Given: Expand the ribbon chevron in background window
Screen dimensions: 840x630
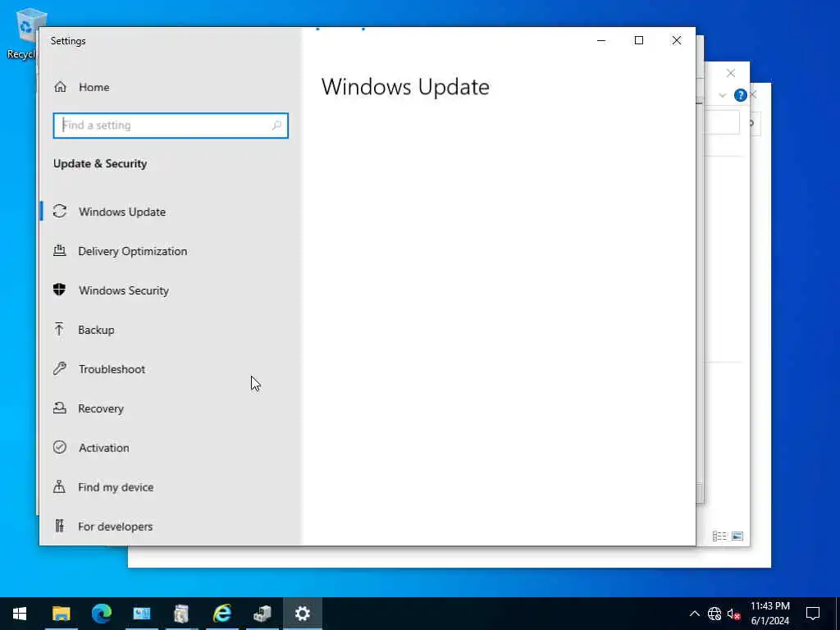Looking at the screenshot, I should (x=722, y=95).
